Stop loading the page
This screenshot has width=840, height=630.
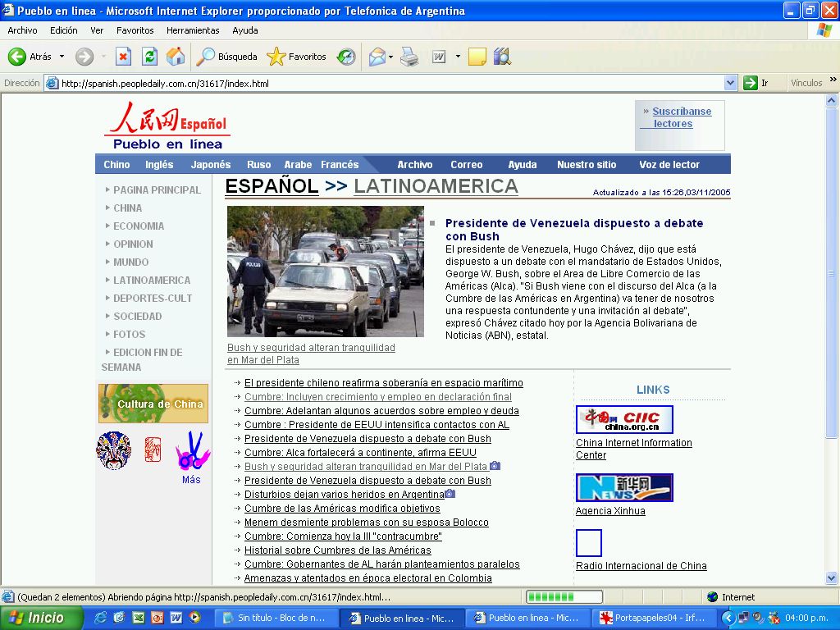(123, 57)
